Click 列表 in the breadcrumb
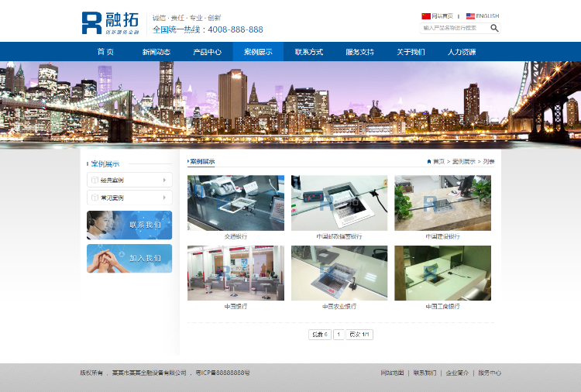Viewport: 581px width, 392px height. pos(489,162)
